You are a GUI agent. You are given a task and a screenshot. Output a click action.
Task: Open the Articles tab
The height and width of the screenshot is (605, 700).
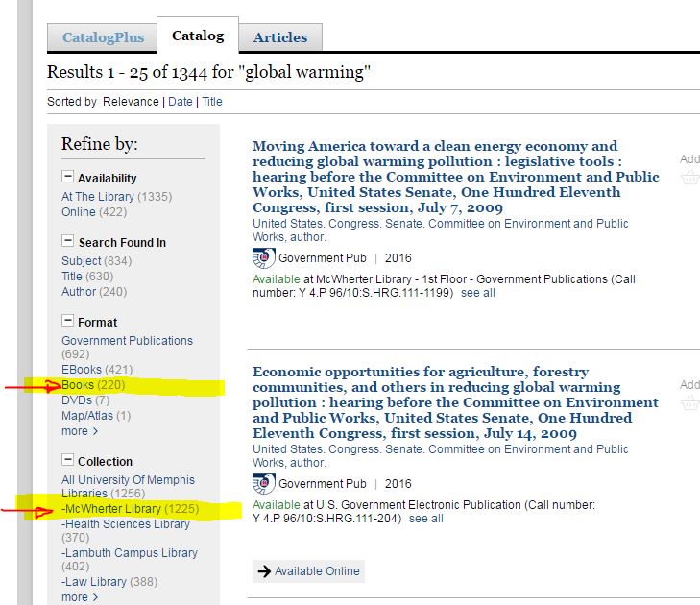pyautogui.click(x=280, y=37)
